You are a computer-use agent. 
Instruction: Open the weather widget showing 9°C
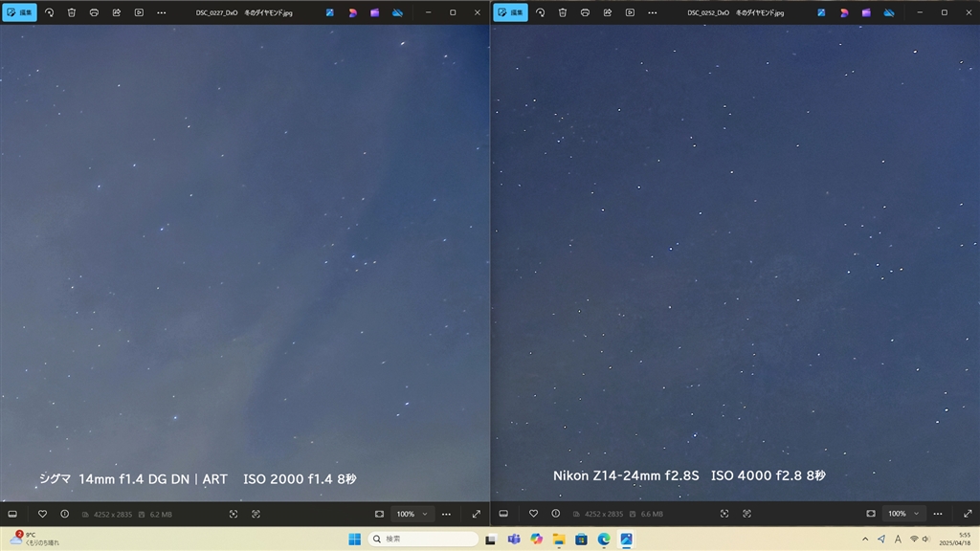point(34,540)
